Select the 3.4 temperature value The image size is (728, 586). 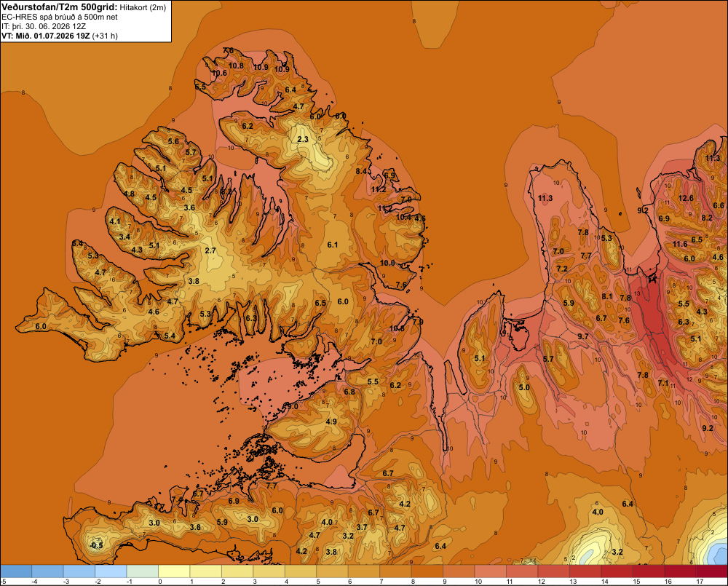point(124,237)
